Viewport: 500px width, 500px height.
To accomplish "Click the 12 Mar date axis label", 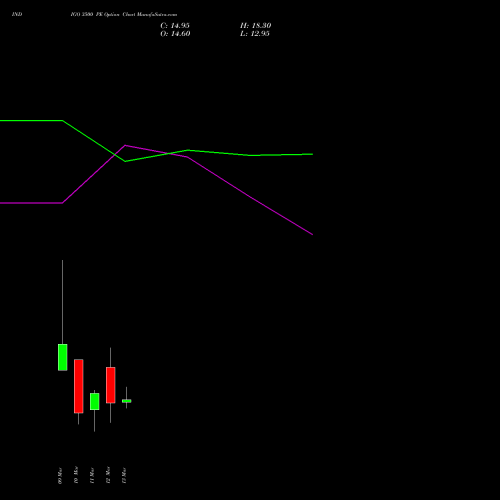I will (x=108, y=475).
